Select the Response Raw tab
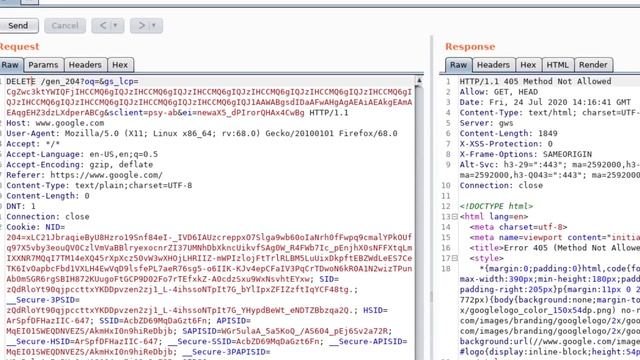This screenshot has width=640, height=360. tap(458, 65)
